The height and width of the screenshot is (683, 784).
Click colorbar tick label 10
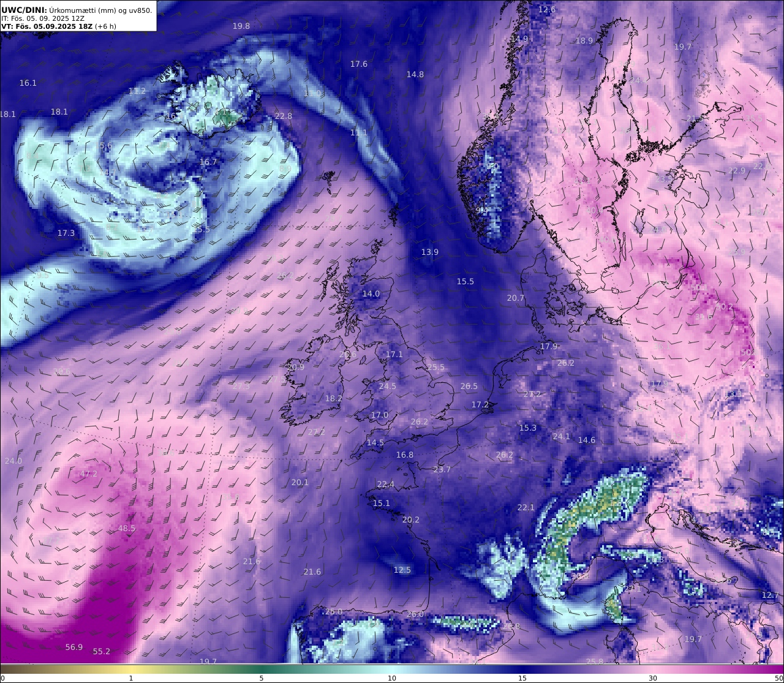(x=392, y=678)
